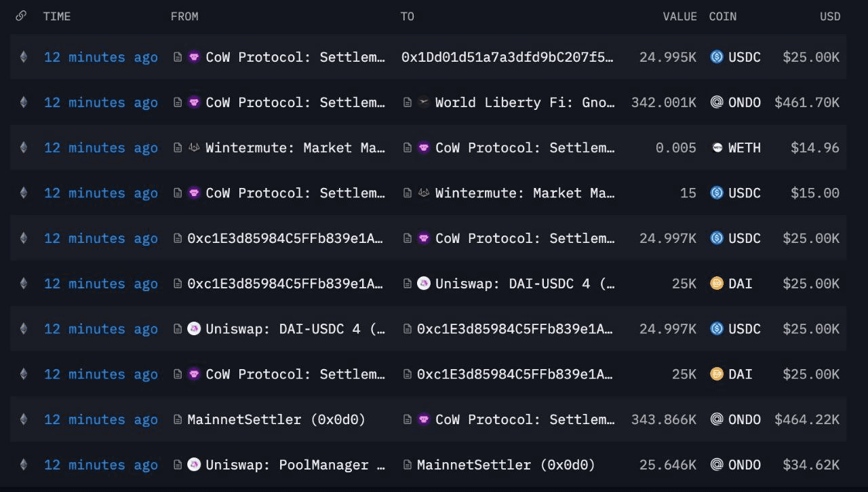Open Uniswap: DAI-USDC 4 recipient of 25K DAI

[x=525, y=284]
